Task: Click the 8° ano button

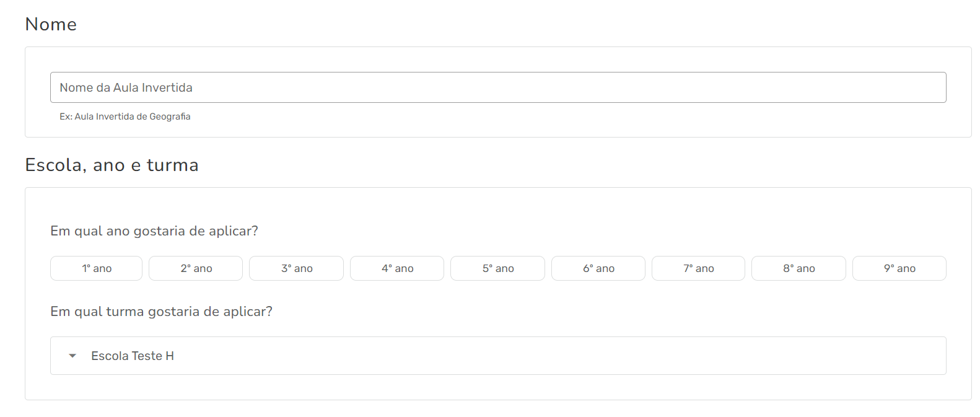Action: (x=798, y=268)
